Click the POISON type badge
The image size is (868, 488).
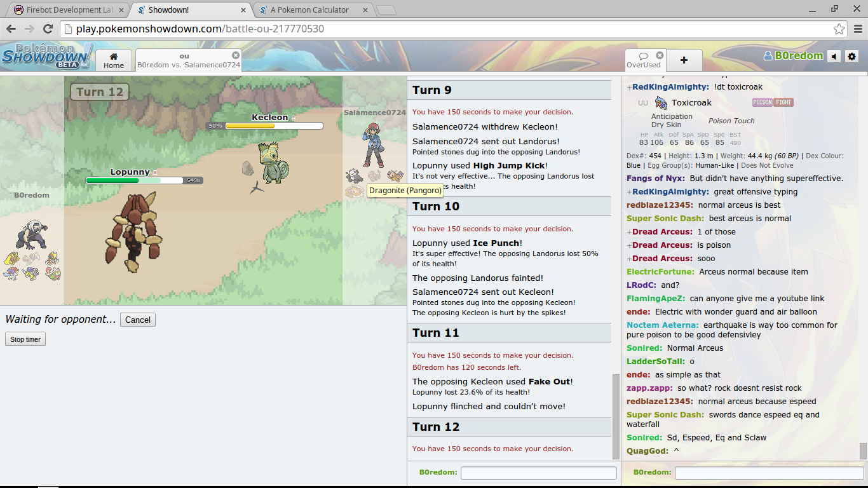pos(762,102)
